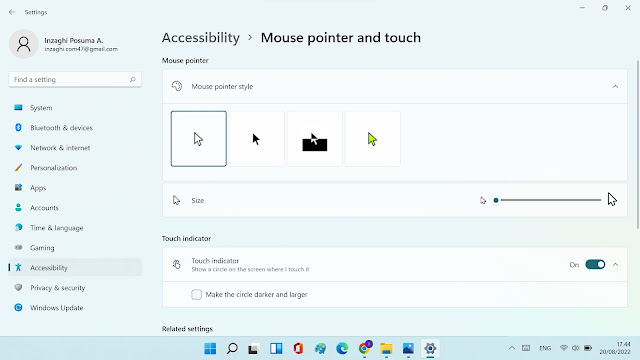Open Network & internet settings

[75, 148]
